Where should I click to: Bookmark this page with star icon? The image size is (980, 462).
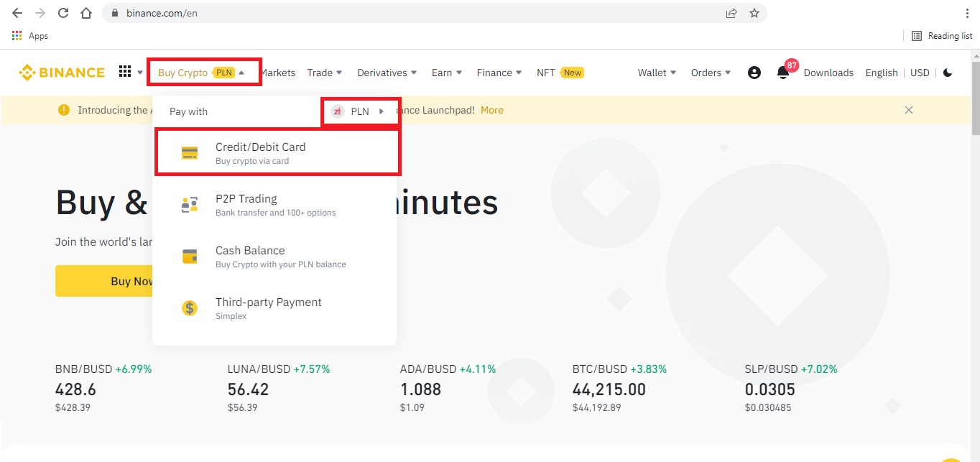754,13
